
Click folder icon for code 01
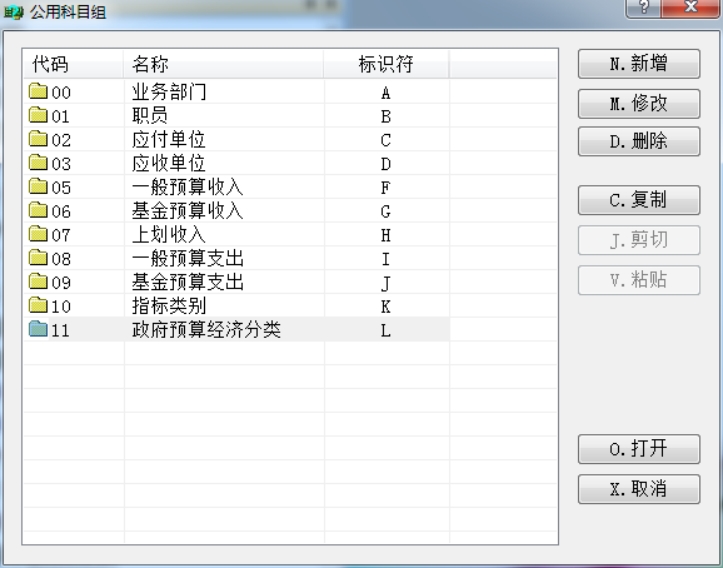click(38, 115)
